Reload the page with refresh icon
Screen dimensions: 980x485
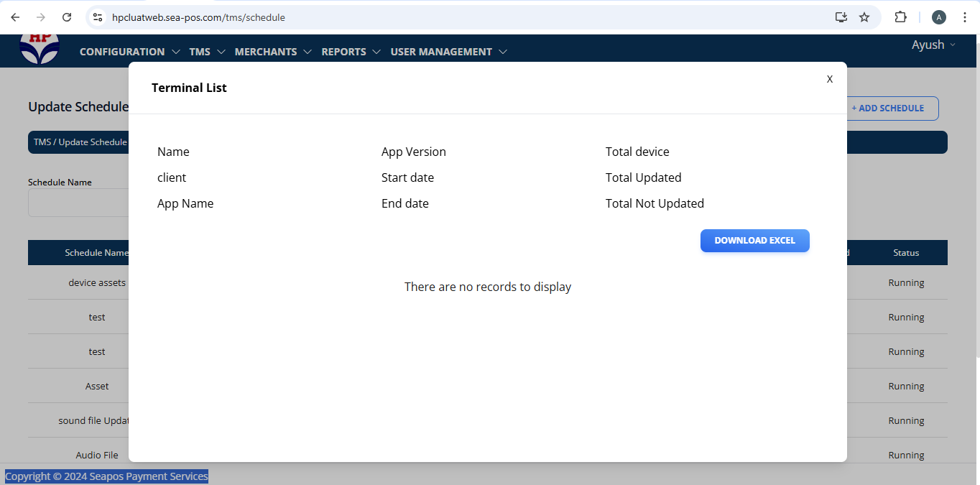pos(67,17)
